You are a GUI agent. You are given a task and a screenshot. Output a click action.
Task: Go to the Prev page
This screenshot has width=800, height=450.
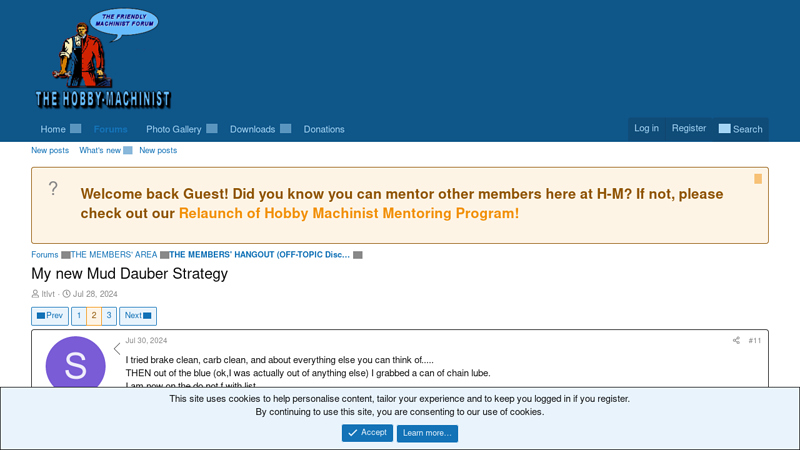[x=50, y=316]
